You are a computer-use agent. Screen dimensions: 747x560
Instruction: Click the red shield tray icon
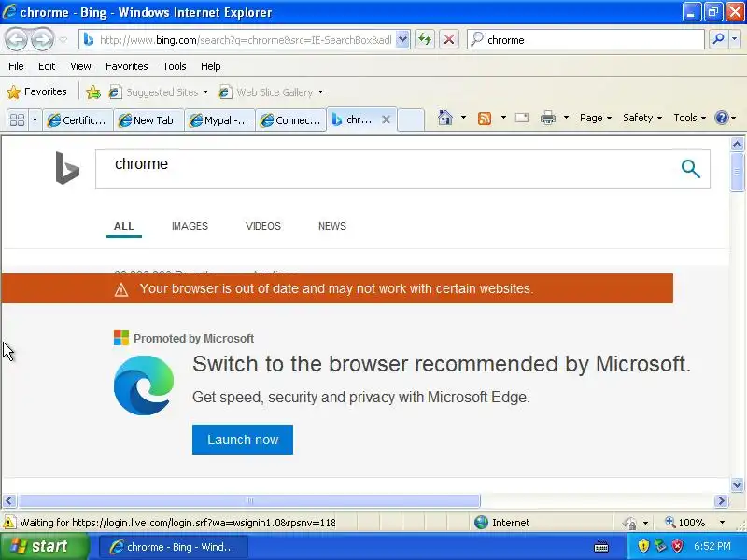coord(677,546)
